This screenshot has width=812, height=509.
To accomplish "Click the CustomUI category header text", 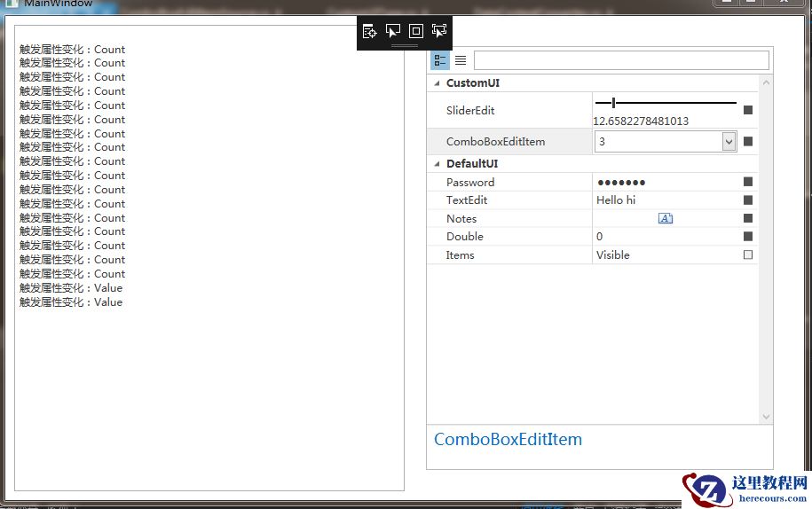I will pos(473,83).
